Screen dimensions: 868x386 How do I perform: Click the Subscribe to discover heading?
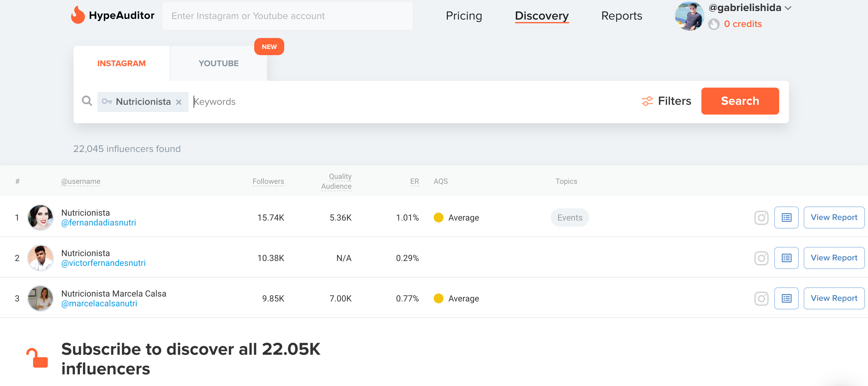click(x=191, y=359)
